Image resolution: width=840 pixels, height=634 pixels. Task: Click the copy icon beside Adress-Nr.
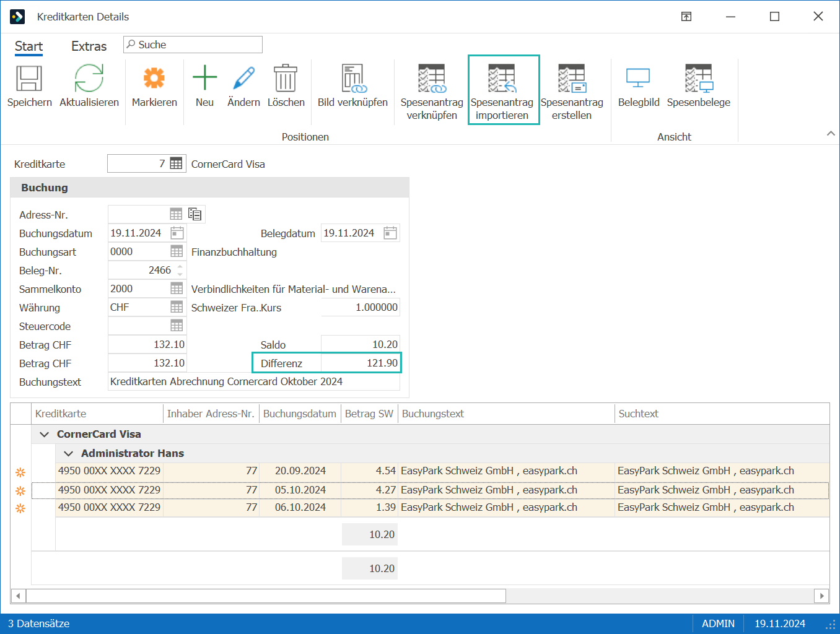pos(195,214)
